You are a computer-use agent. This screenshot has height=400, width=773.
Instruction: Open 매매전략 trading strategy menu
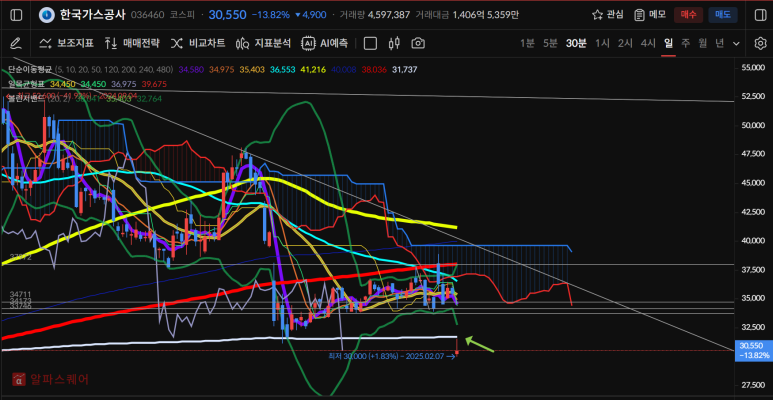click(132, 43)
